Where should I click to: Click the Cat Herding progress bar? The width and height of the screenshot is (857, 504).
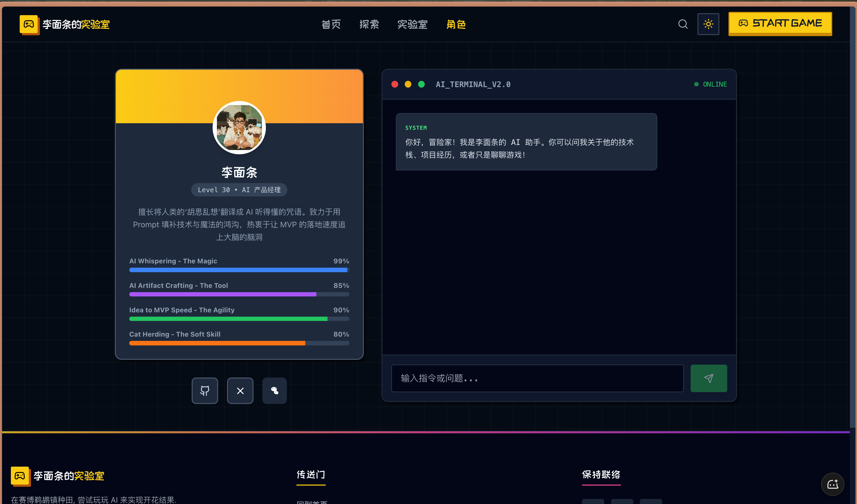(x=239, y=343)
